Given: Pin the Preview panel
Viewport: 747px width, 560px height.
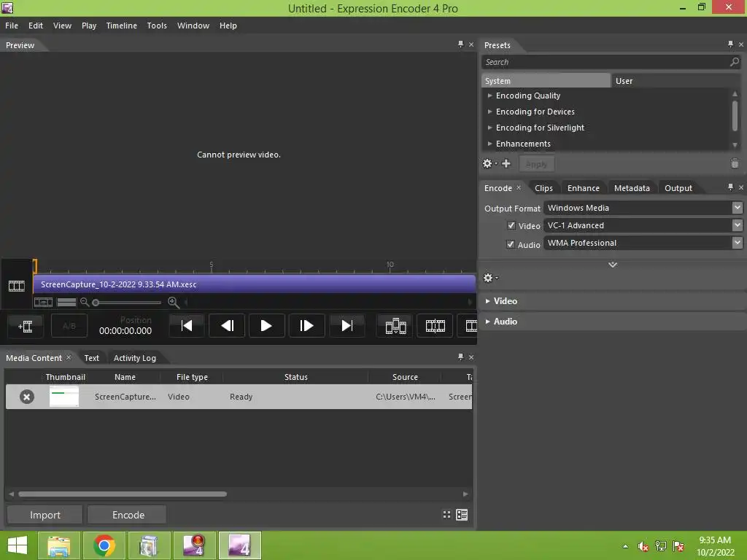Looking at the screenshot, I should pos(460,44).
